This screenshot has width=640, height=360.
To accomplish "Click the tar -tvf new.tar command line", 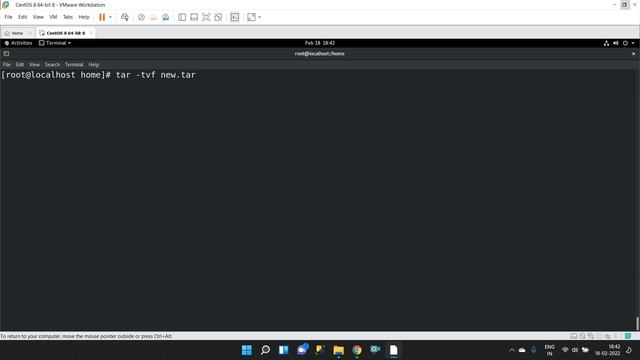I will point(156,75).
